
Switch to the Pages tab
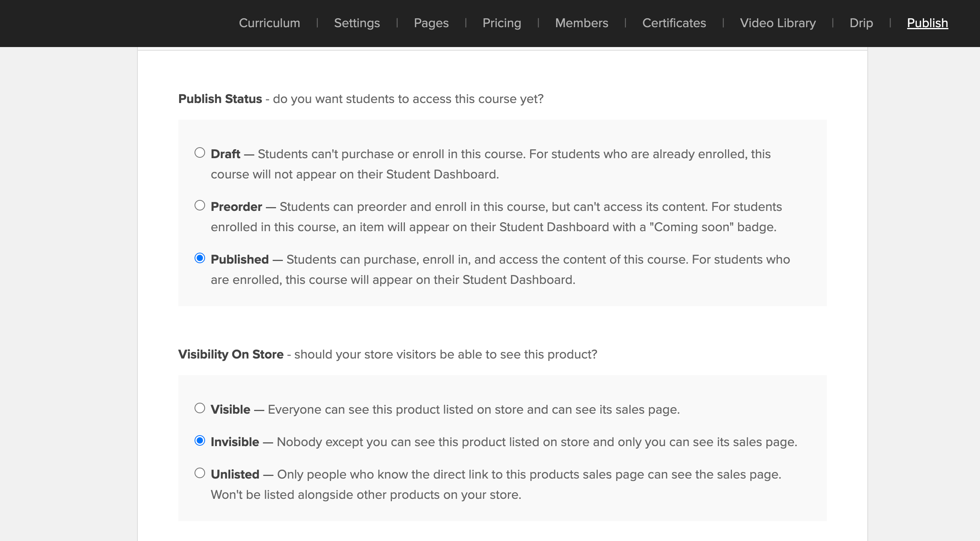(x=431, y=23)
